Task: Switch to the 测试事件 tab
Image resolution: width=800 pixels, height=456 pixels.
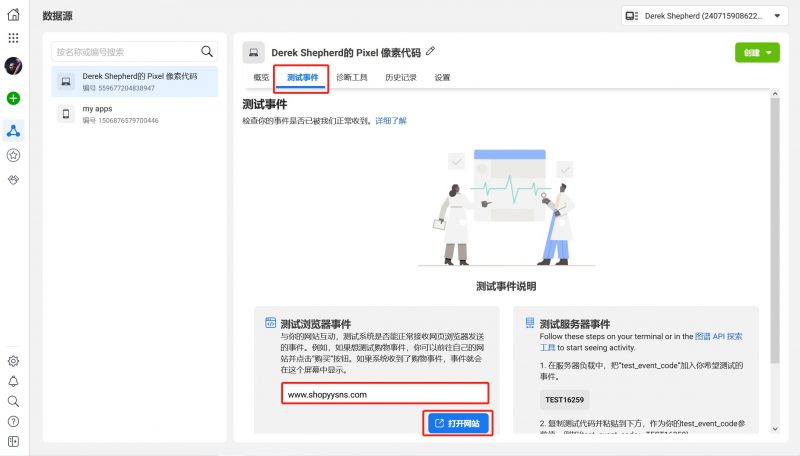Action: [x=303, y=78]
